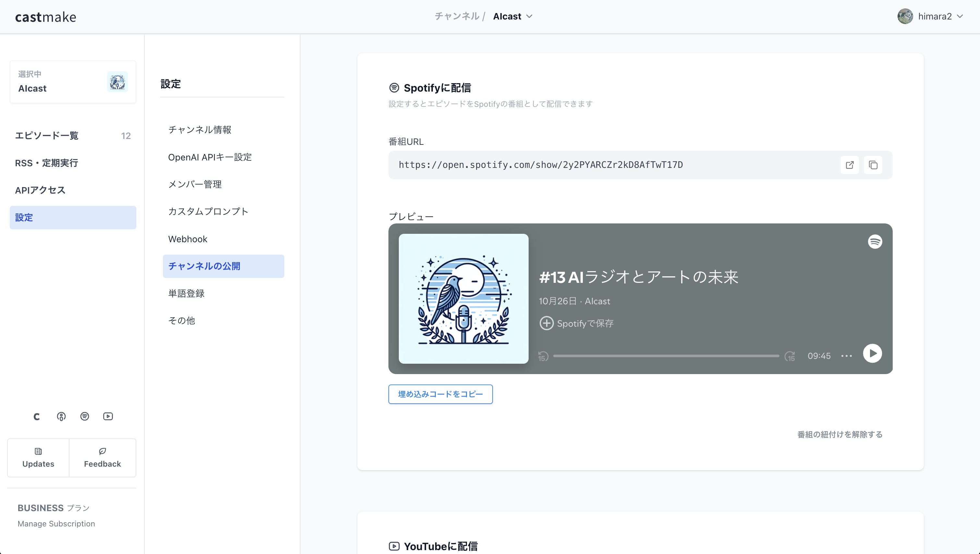Viewport: 980px width, 554px height.
Task: Rewind 15 seconds in the preview player
Action: [x=543, y=356]
